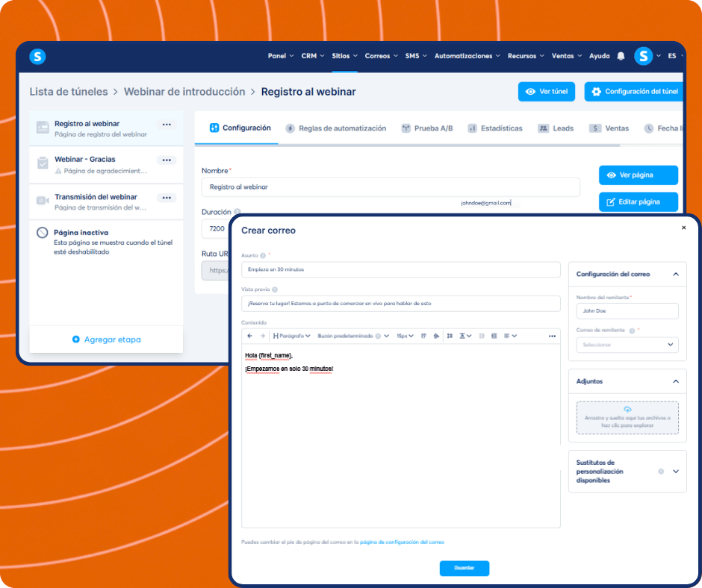Image resolution: width=702 pixels, height=588 pixels.
Task: Open options for Webinar - Gracias stage
Action: (x=167, y=160)
